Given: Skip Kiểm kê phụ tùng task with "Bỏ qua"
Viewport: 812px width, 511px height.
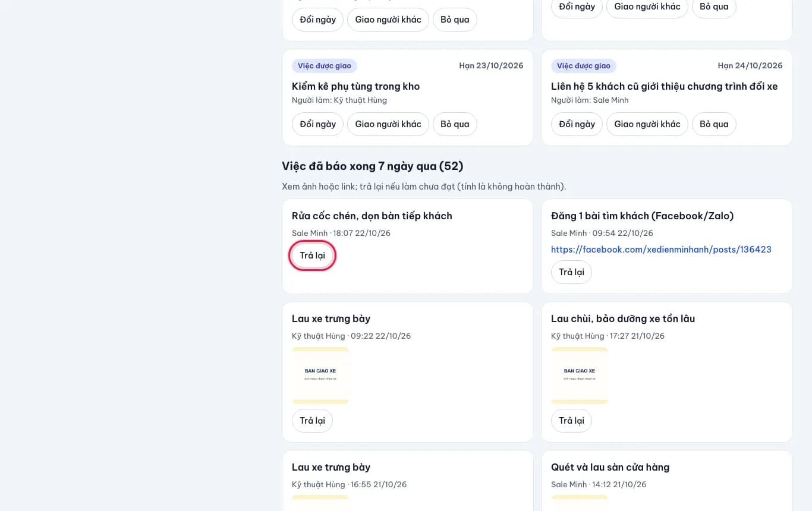Looking at the screenshot, I should pyautogui.click(x=455, y=124).
